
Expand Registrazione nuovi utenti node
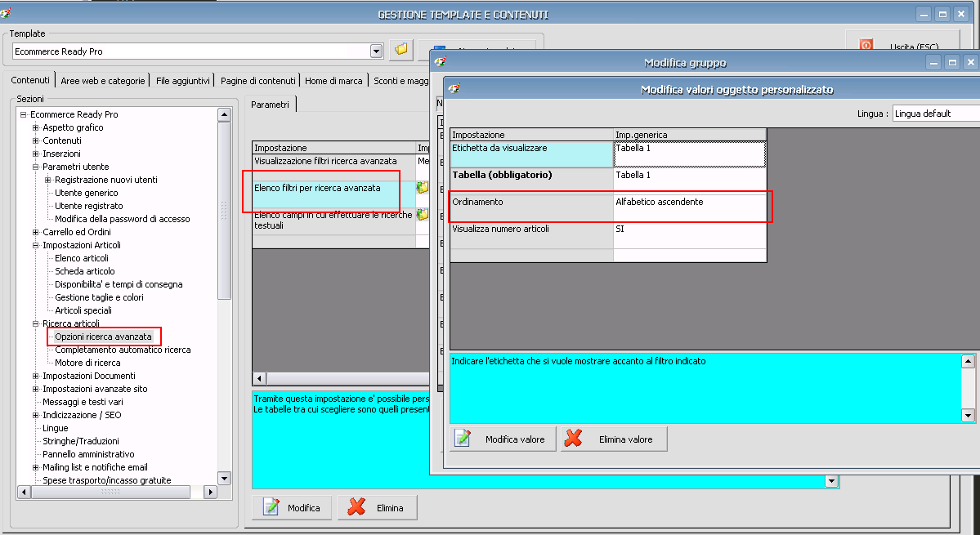click(x=48, y=180)
